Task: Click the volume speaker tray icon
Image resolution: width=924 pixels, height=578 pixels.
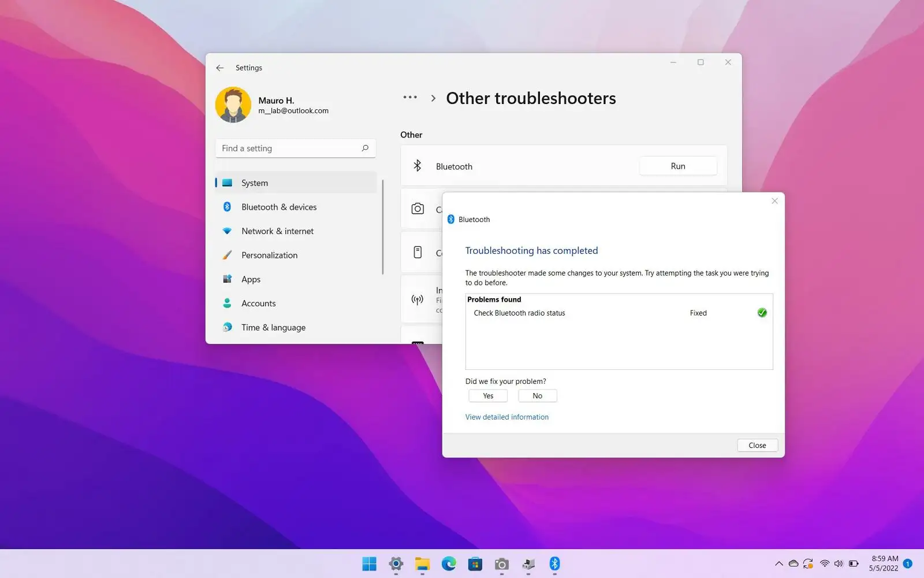Action: pyautogui.click(x=839, y=564)
